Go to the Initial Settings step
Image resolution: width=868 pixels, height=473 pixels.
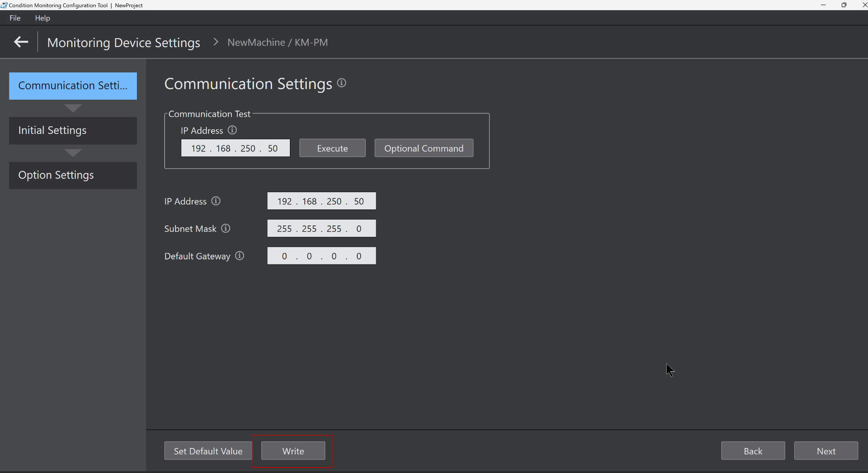click(x=73, y=131)
